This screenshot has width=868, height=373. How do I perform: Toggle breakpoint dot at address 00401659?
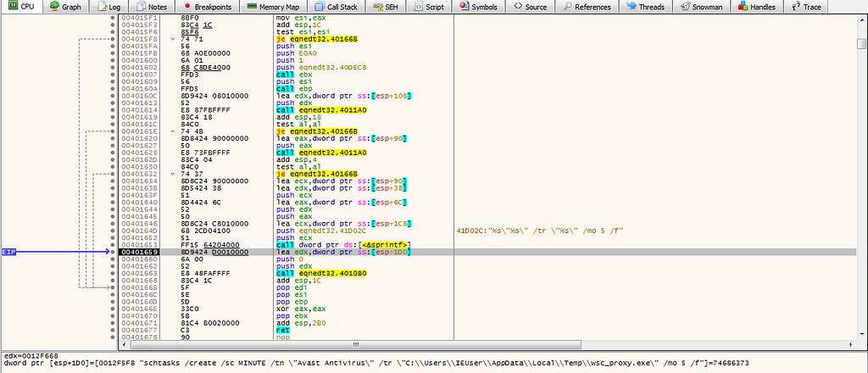113,252
